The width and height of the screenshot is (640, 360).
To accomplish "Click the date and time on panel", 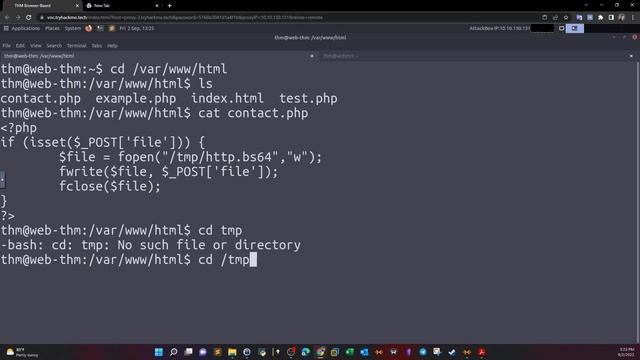I will click(137, 29).
